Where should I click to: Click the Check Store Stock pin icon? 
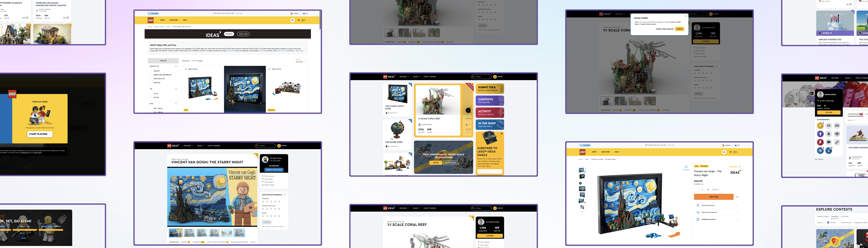pos(698,205)
